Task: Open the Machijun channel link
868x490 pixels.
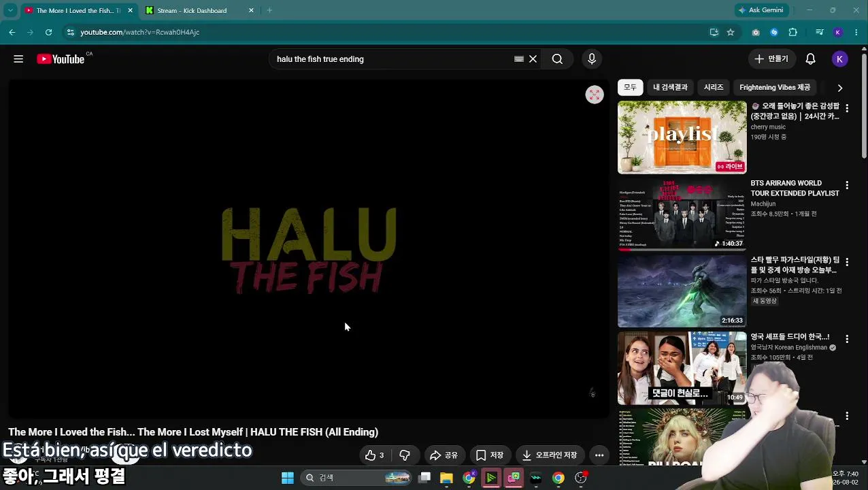Action: pos(763,203)
